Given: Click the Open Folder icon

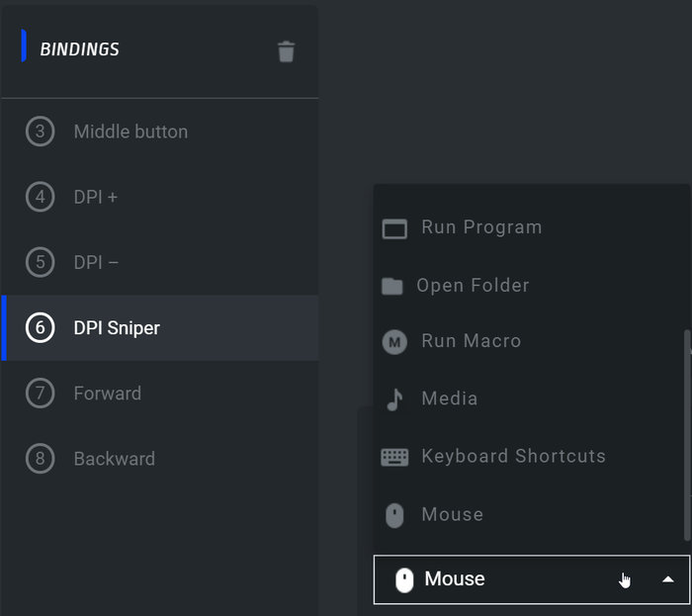Looking at the screenshot, I should click(392, 286).
